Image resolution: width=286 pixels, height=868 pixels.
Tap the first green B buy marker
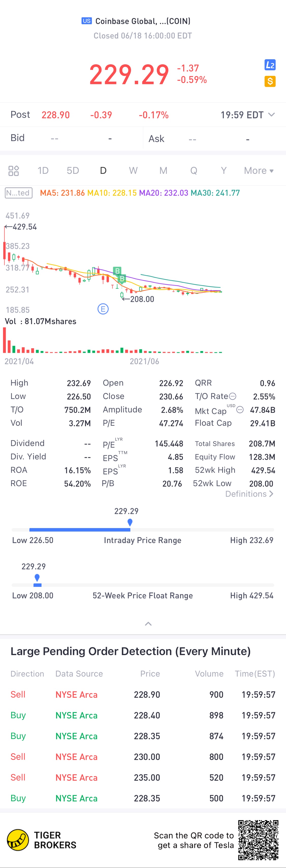[117, 271]
